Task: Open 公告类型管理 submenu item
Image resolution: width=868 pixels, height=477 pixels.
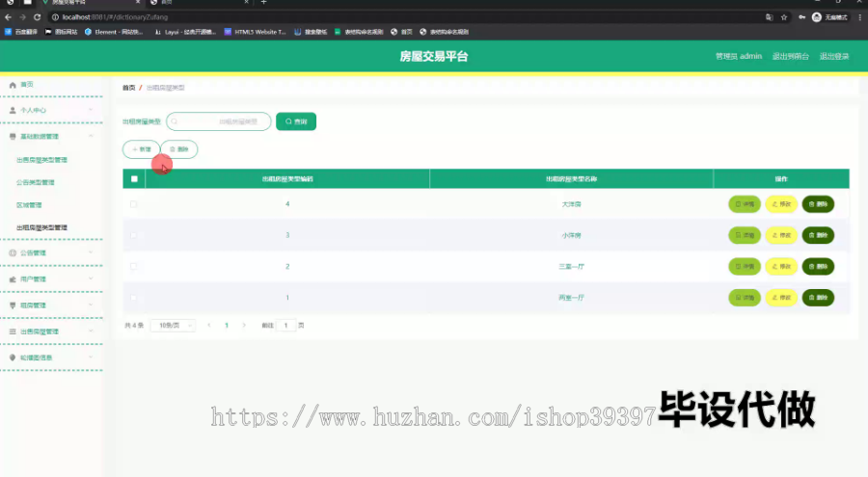Action: (x=36, y=183)
